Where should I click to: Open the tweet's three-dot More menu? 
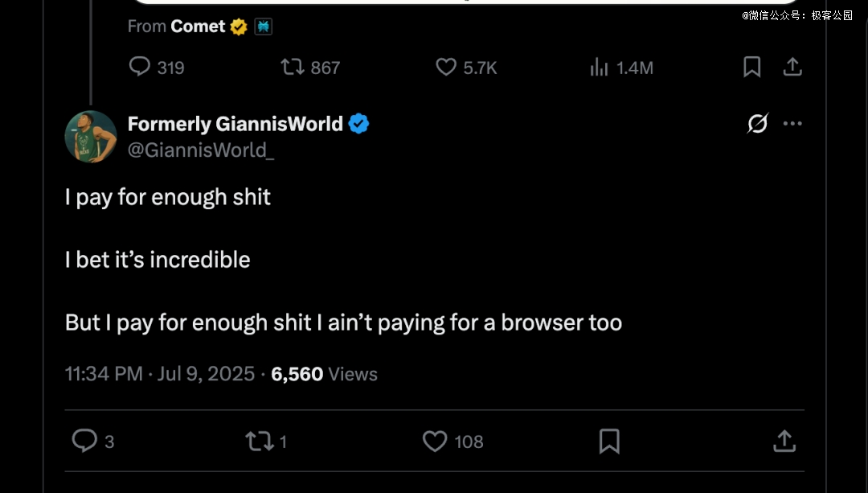[792, 124]
